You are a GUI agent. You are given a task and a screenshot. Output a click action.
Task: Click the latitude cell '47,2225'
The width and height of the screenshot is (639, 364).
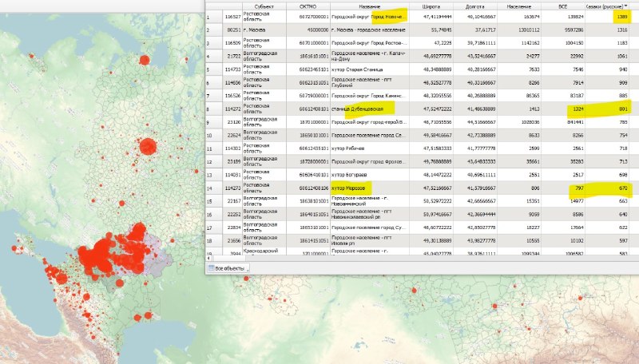click(x=431, y=43)
